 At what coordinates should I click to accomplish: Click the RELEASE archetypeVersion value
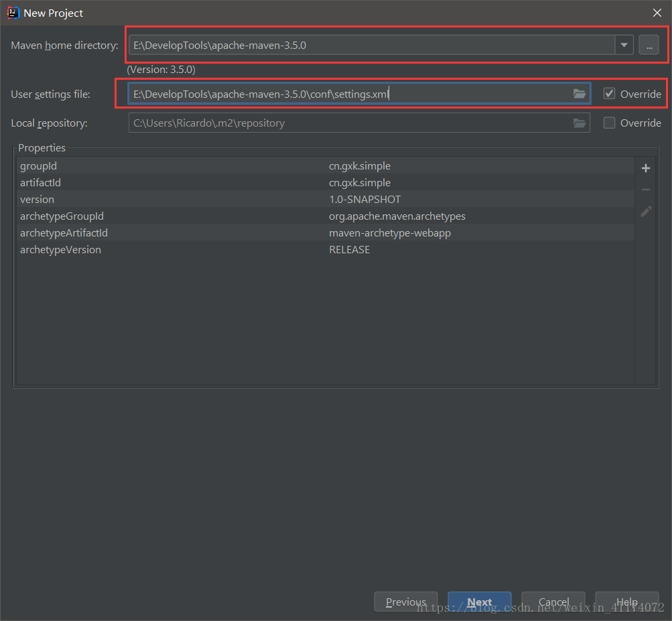(349, 249)
